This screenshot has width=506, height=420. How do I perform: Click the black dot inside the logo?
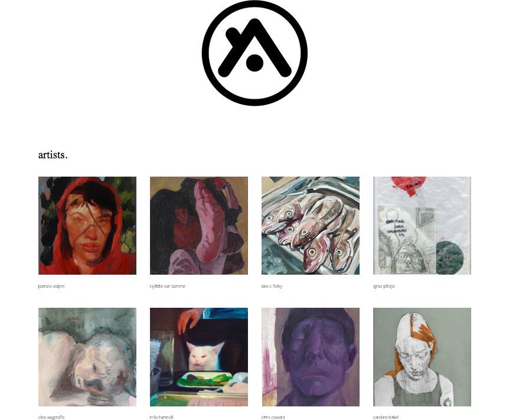pos(254,63)
